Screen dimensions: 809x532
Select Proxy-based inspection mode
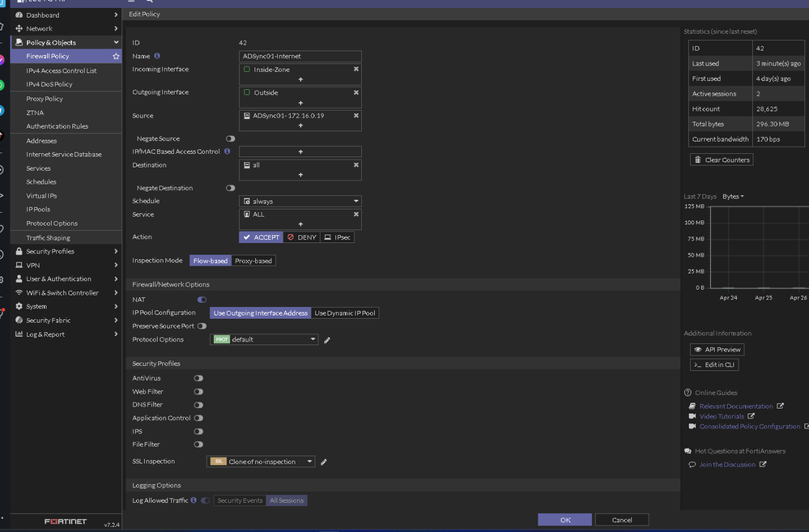[253, 261]
